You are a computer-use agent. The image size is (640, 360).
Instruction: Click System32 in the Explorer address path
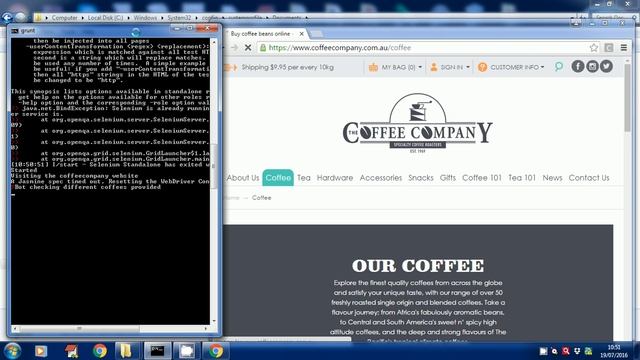[x=179, y=18]
